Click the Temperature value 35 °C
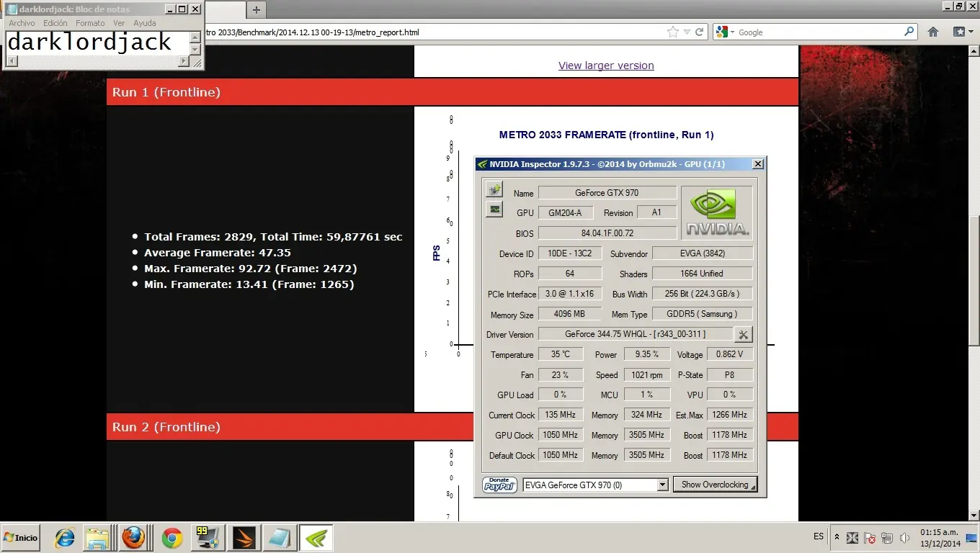 click(561, 354)
